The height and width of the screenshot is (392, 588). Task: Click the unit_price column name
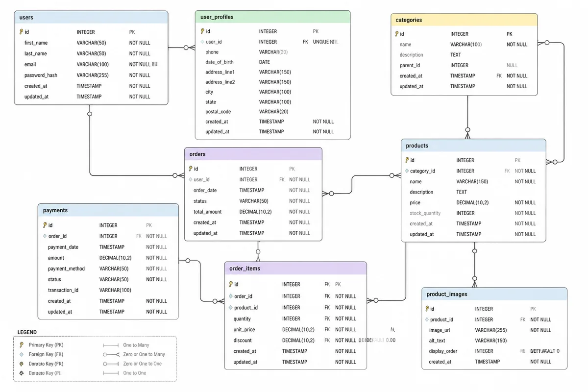[x=244, y=329]
